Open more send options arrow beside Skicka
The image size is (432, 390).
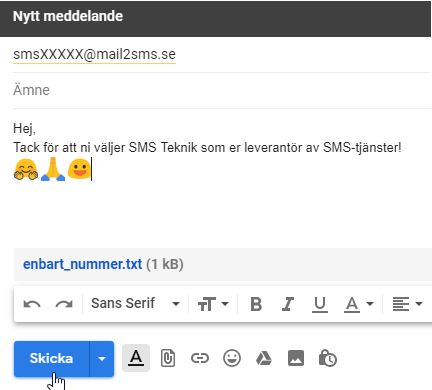pyautogui.click(x=102, y=359)
